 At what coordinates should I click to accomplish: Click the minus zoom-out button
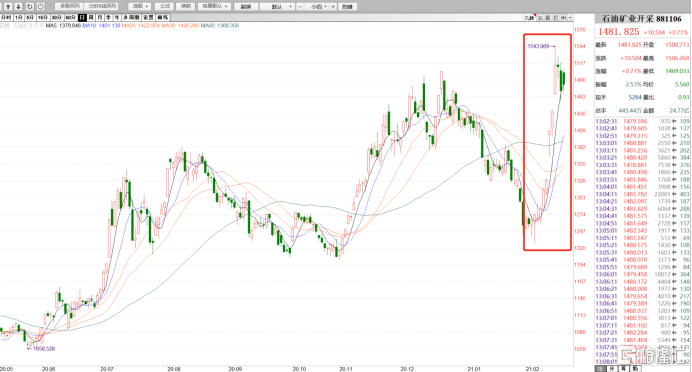(301, 7)
